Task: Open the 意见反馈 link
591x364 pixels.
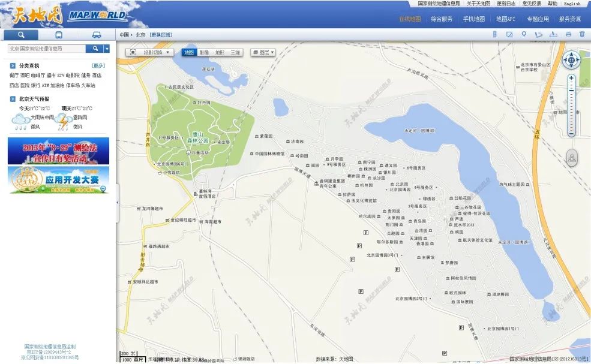Action: pos(532,4)
